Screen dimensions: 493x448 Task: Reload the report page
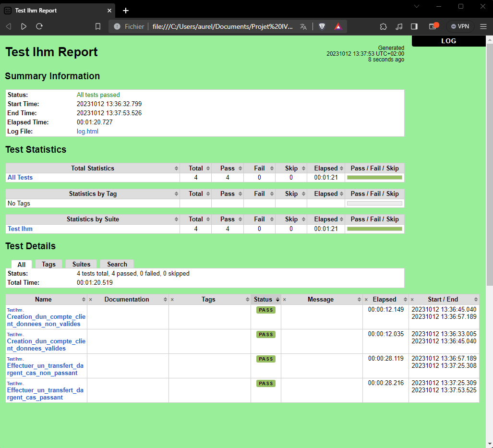point(39,26)
